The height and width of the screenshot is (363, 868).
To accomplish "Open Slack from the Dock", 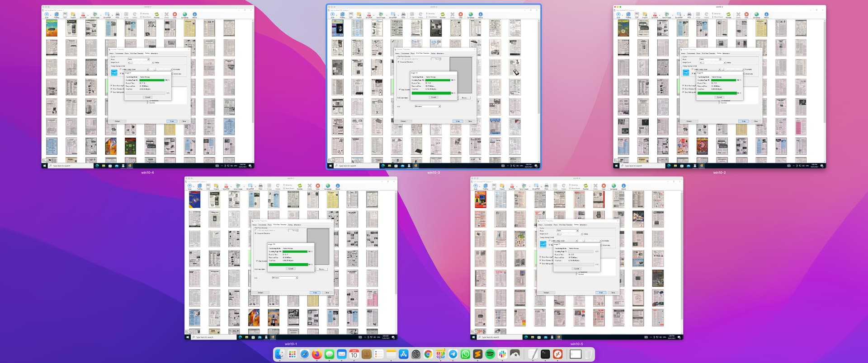I will (x=502, y=354).
